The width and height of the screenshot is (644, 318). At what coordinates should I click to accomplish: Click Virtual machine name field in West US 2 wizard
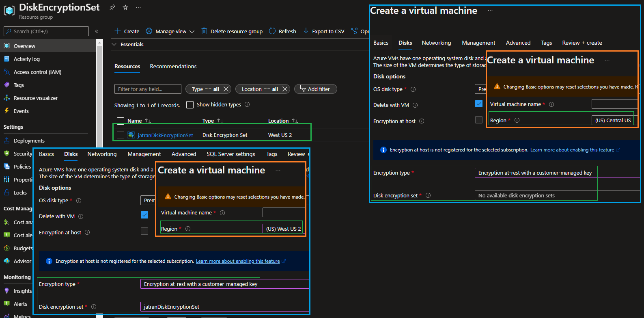click(283, 212)
